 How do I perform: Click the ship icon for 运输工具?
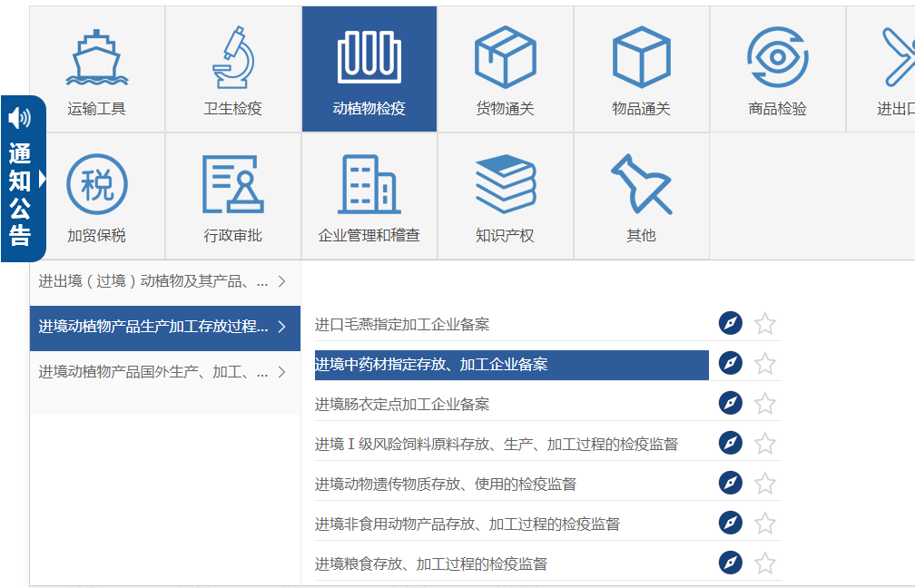tap(96, 57)
